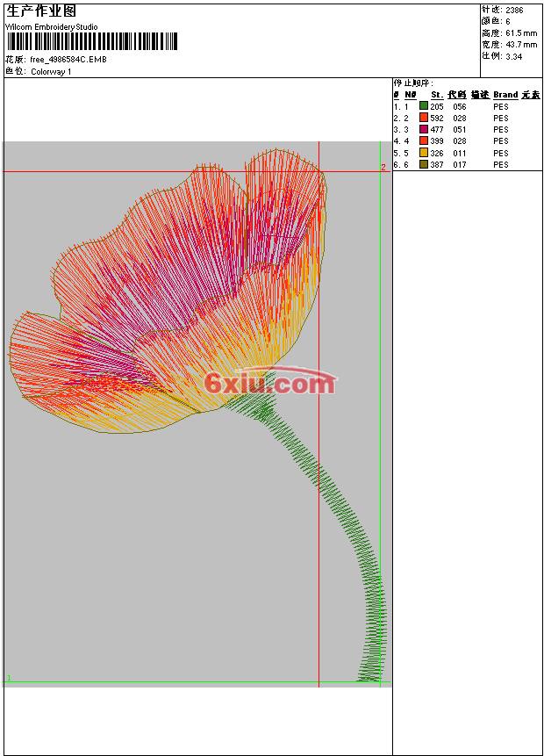544x756 pixels.
Task: Select the stitch count value 2386
Action: point(514,11)
